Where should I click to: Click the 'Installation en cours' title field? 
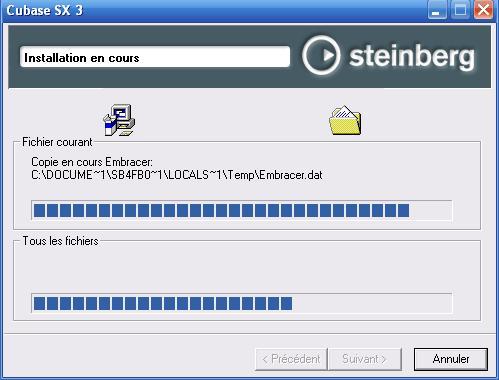tap(155, 57)
